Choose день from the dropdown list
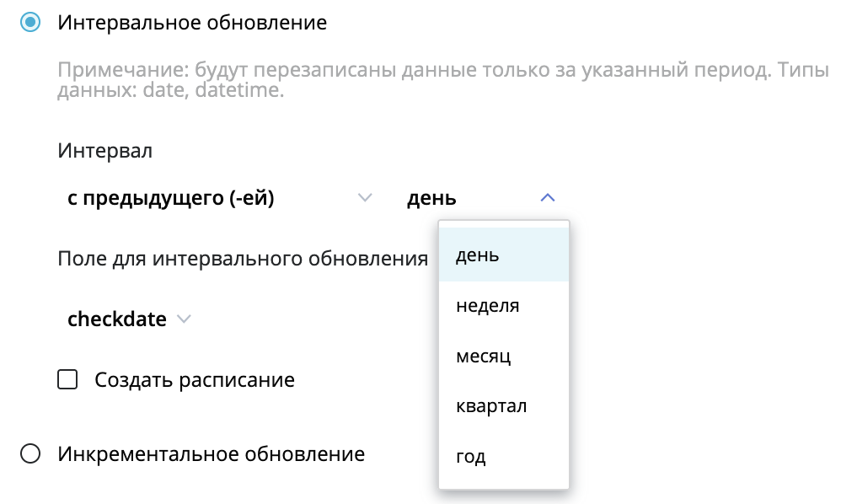The width and height of the screenshot is (841, 504). point(504,255)
